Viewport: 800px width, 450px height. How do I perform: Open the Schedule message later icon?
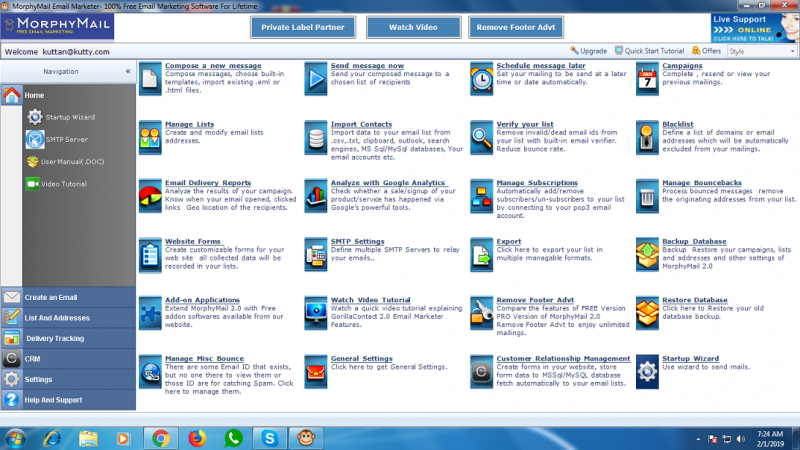click(482, 75)
